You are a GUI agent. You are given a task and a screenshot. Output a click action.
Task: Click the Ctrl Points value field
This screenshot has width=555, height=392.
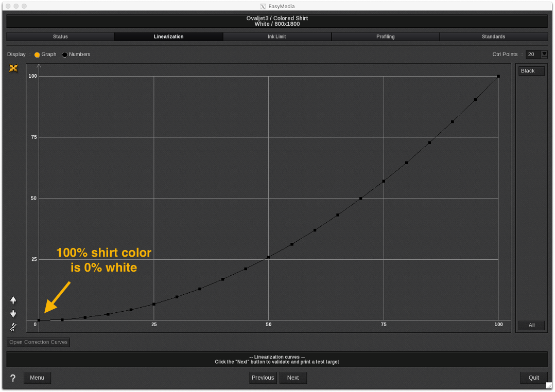coord(532,55)
